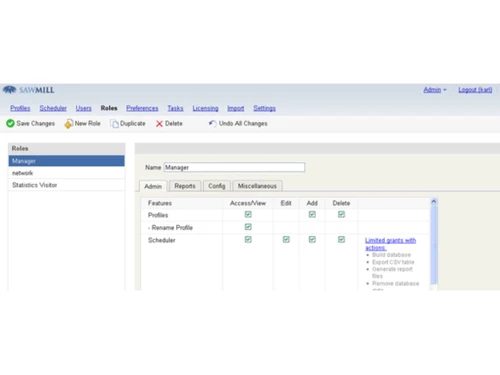This screenshot has height=375, width=500.
Task: Click the Duplicate button label
Action: tap(133, 123)
